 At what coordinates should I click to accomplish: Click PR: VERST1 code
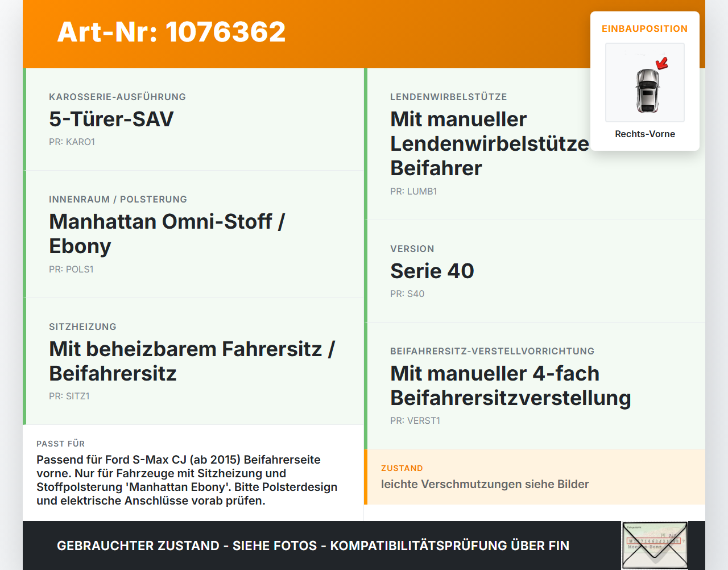pyautogui.click(x=415, y=421)
